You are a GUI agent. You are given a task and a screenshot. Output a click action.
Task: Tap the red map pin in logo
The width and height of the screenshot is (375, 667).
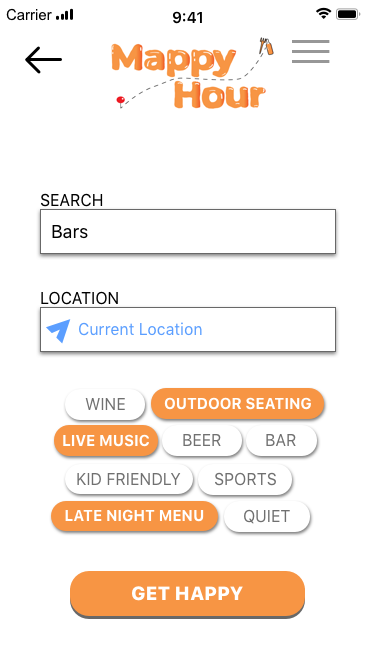[x=121, y=101]
